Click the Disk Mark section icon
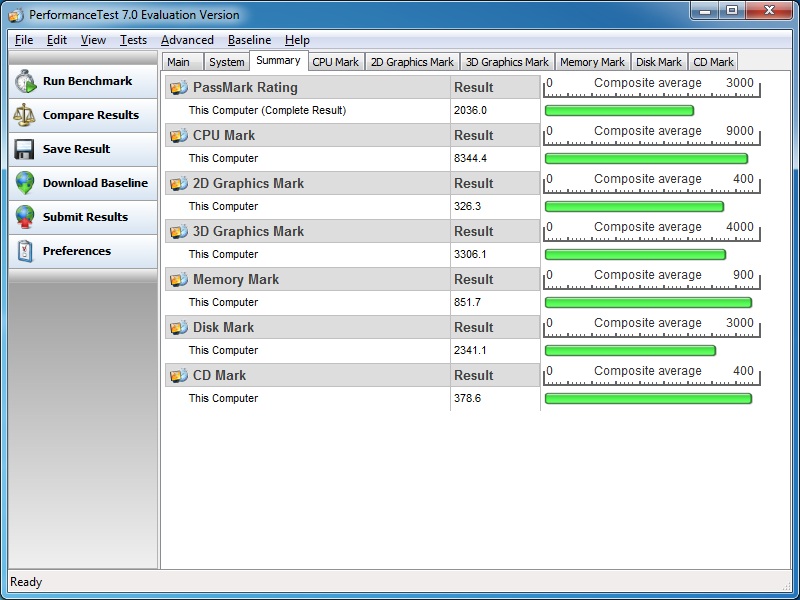The height and width of the screenshot is (600, 800). [x=179, y=328]
